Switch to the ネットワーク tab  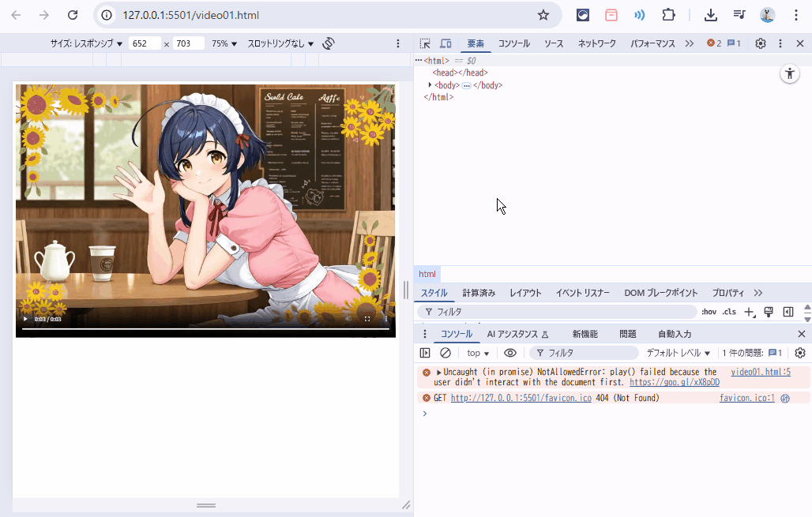(596, 44)
